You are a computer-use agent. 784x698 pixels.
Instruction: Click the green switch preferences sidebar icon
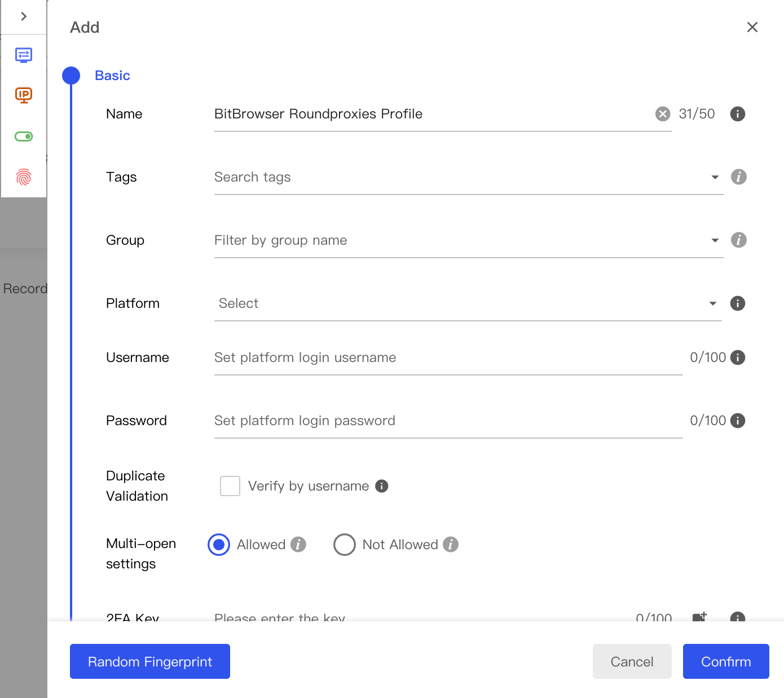point(23,136)
